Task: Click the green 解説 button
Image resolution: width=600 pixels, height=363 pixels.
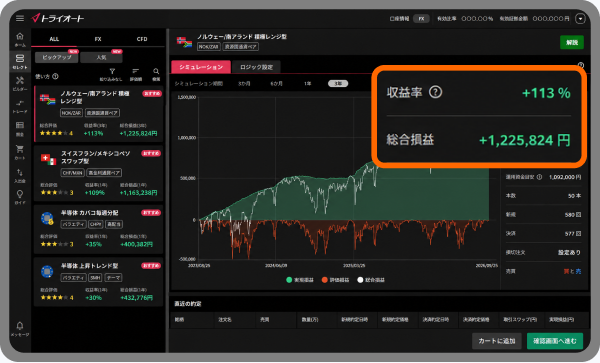Action: [572, 42]
